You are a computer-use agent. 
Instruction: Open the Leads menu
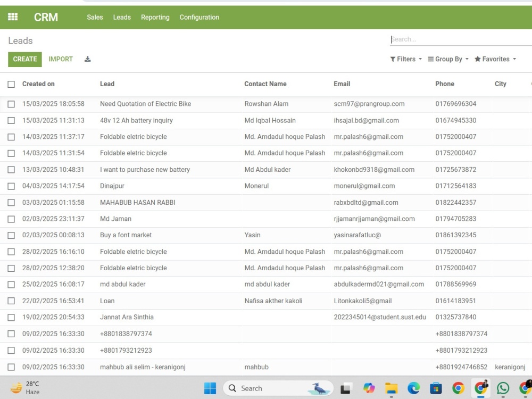point(122,18)
